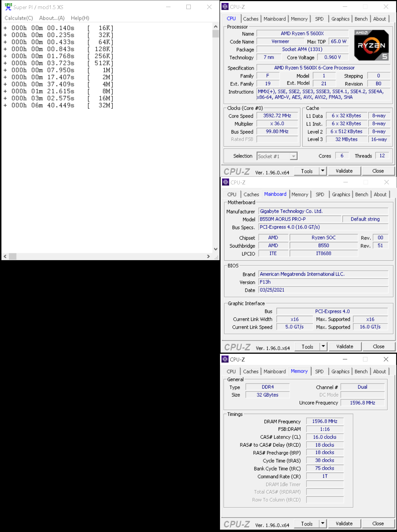Click Validate button in Mainboard CPU-Z window
The image size is (397, 532).
[345, 346]
